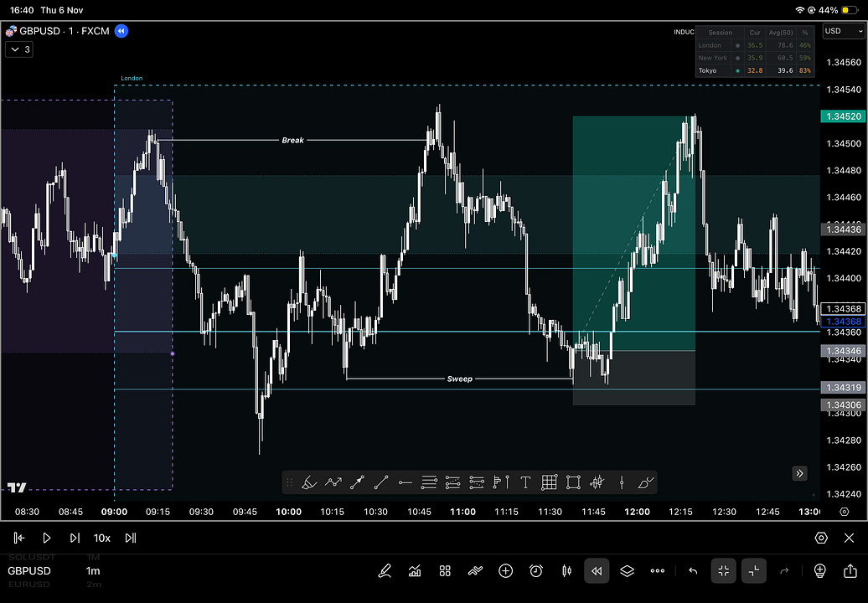Open the ideas lightbulb icon
Viewport: 868px width, 603px height.
pyautogui.click(x=820, y=571)
